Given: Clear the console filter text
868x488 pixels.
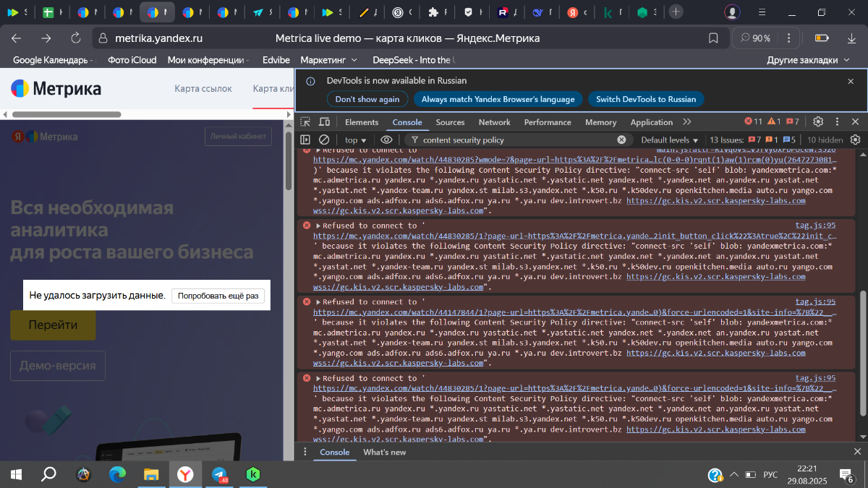Looking at the screenshot, I should (x=621, y=140).
